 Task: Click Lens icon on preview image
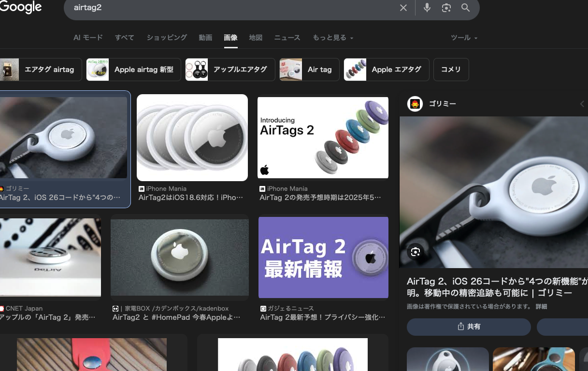click(416, 252)
